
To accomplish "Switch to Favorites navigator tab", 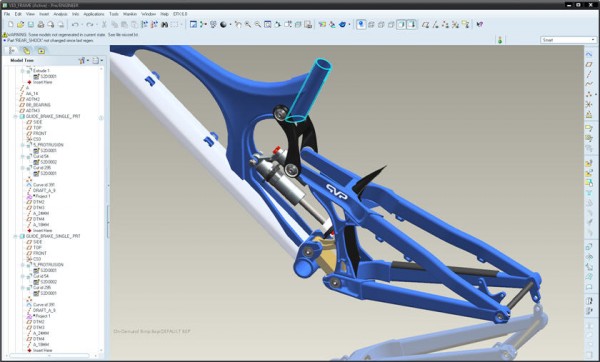I will [x=41, y=51].
